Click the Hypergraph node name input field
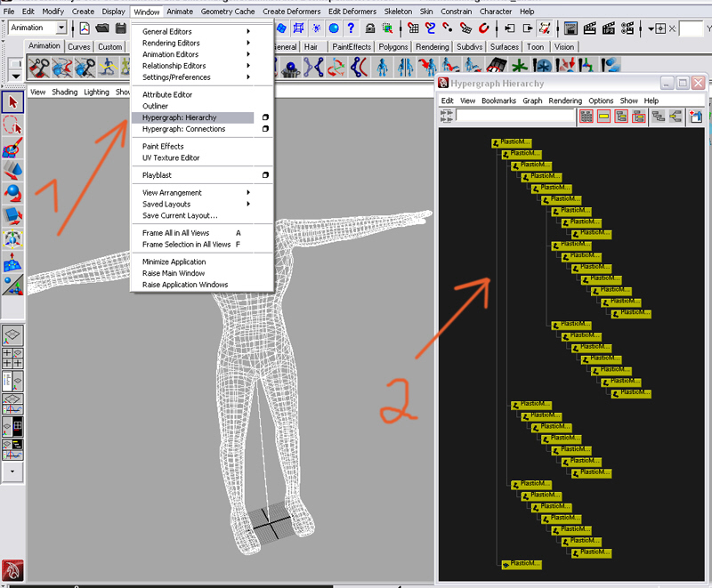The height and width of the screenshot is (588, 712). pyautogui.click(x=514, y=117)
